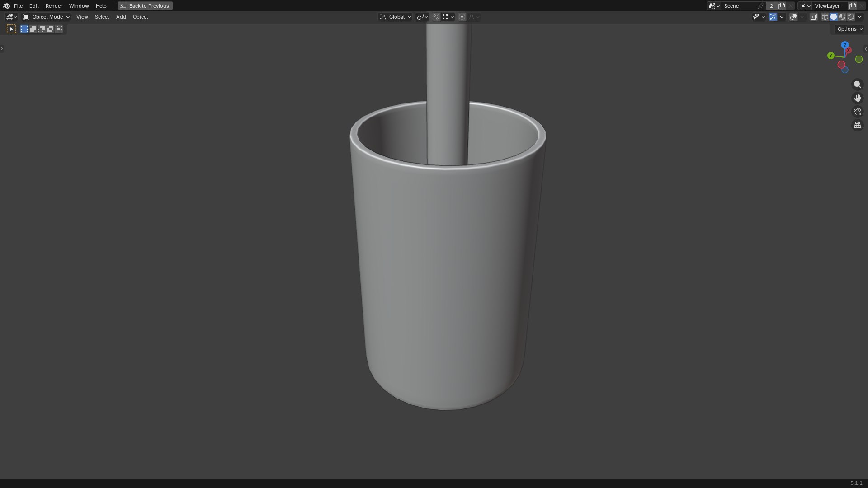Open the viewport Add menu
The height and width of the screenshot is (488, 868).
click(121, 17)
